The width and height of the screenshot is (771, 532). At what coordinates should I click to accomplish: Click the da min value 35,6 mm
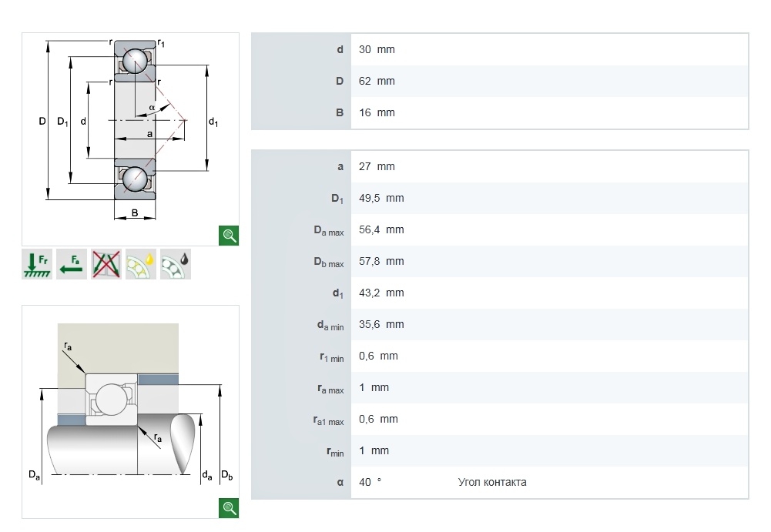point(381,324)
